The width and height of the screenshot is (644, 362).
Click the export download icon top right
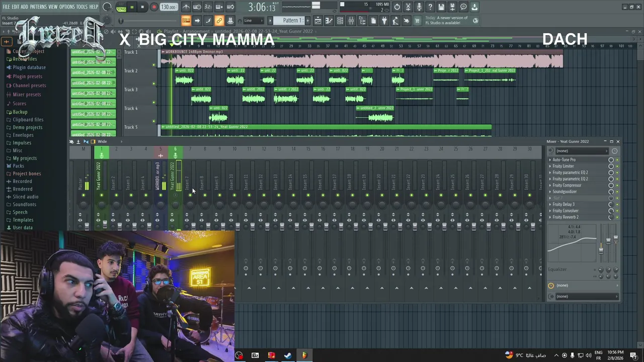click(x=474, y=7)
